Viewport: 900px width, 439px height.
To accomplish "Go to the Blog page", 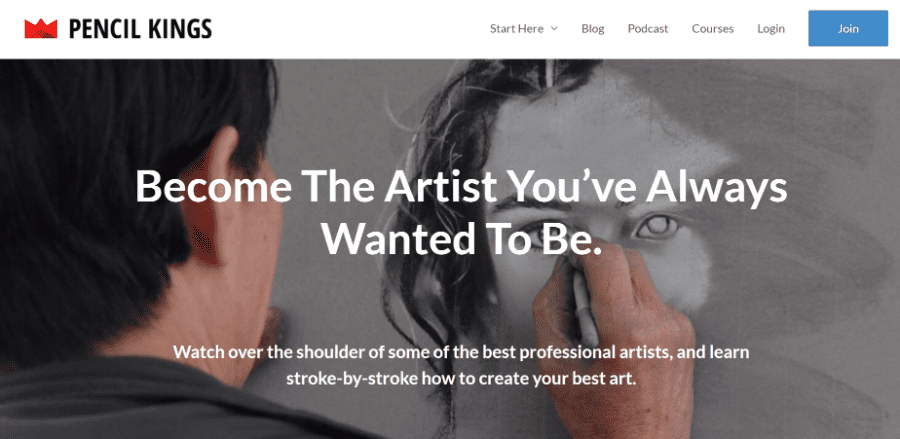I will pos(593,28).
